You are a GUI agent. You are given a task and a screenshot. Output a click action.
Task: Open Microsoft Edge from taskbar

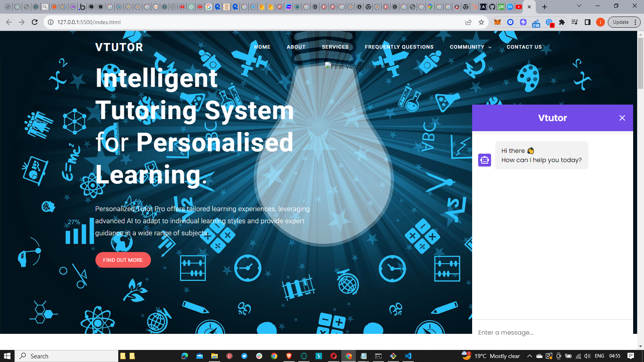click(x=185, y=356)
